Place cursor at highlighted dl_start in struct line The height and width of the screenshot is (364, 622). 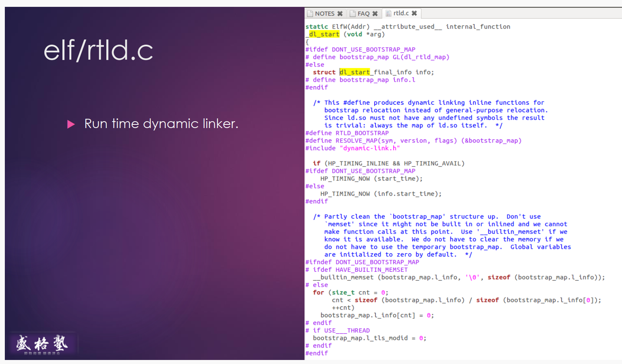pyautogui.click(x=355, y=72)
